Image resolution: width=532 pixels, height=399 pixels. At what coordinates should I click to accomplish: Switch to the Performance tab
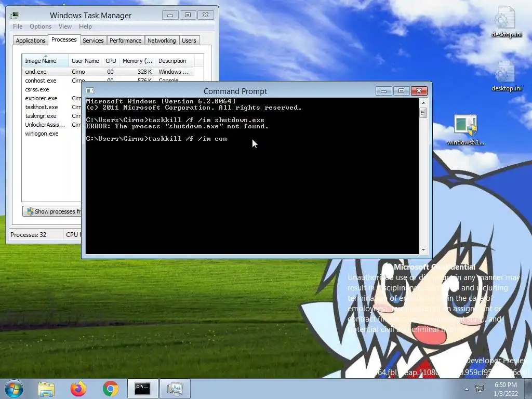pos(126,41)
